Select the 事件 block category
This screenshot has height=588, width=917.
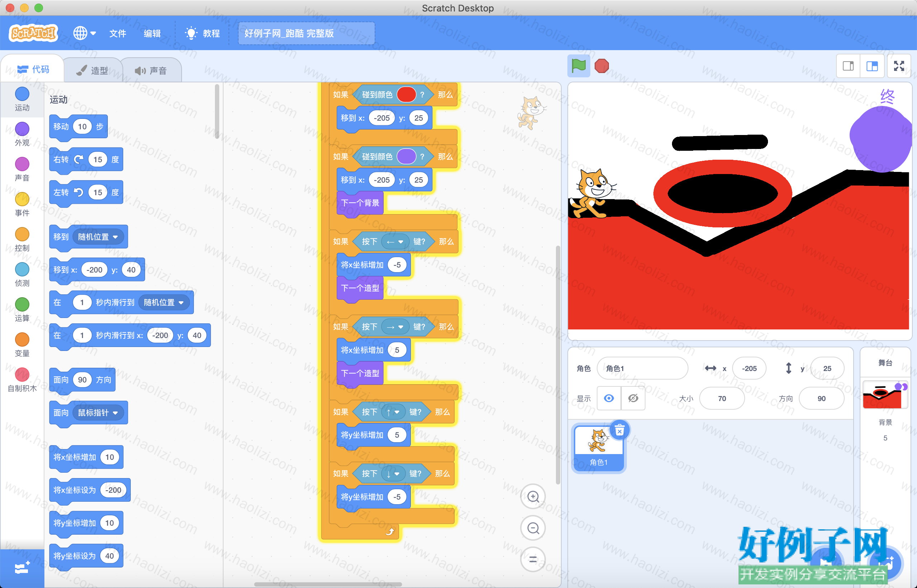point(22,204)
